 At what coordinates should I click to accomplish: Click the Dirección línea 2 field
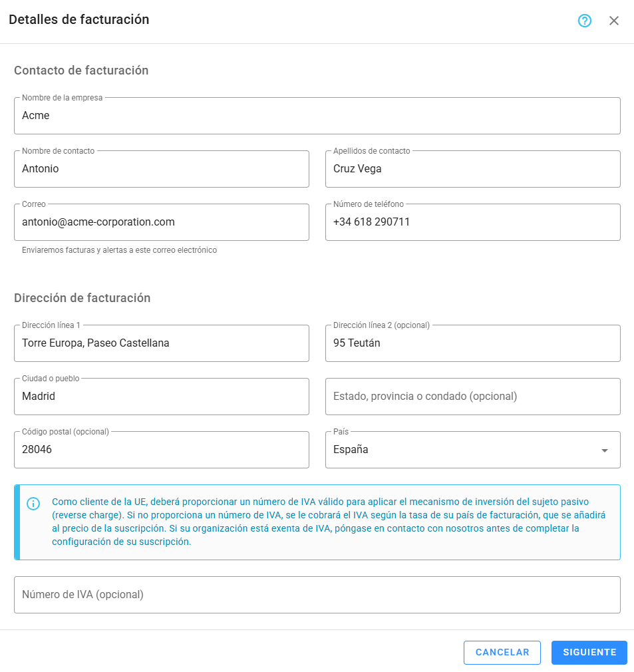(x=473, y=343)
